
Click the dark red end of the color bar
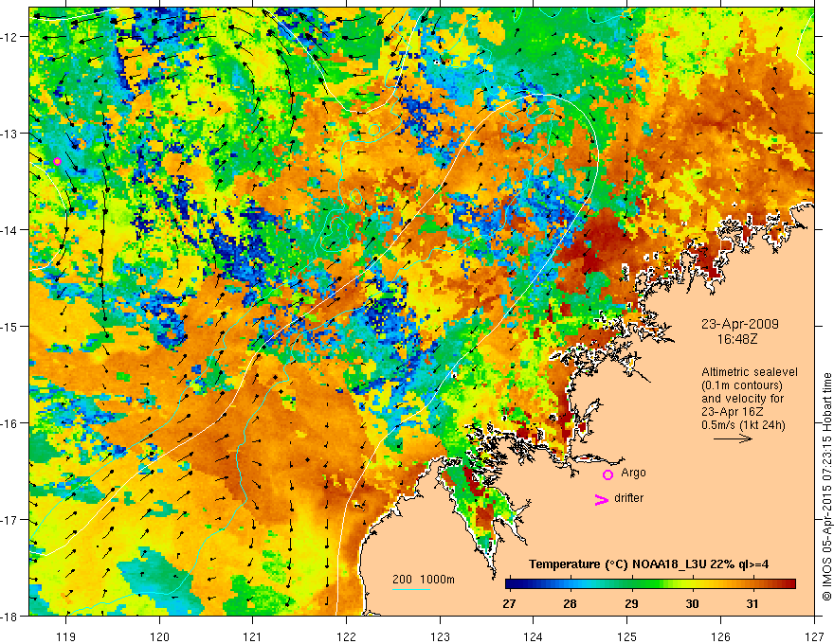point(791,584)
